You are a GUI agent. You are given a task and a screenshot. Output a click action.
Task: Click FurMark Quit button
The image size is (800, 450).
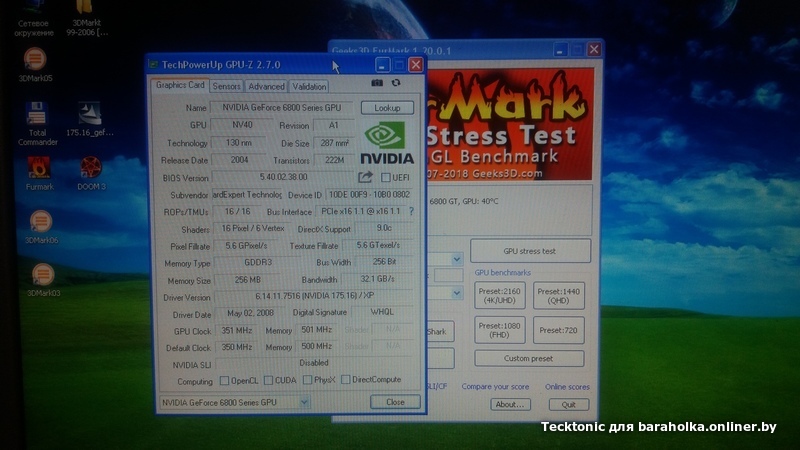click(x=569, y=404)
